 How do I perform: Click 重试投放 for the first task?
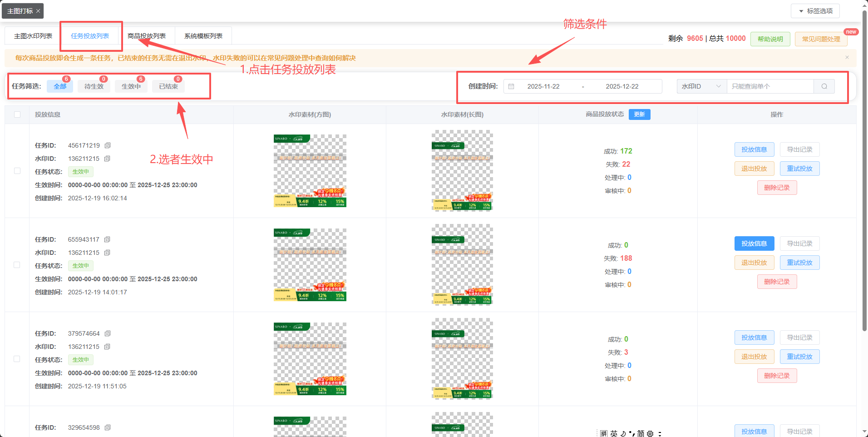(799, 169)
